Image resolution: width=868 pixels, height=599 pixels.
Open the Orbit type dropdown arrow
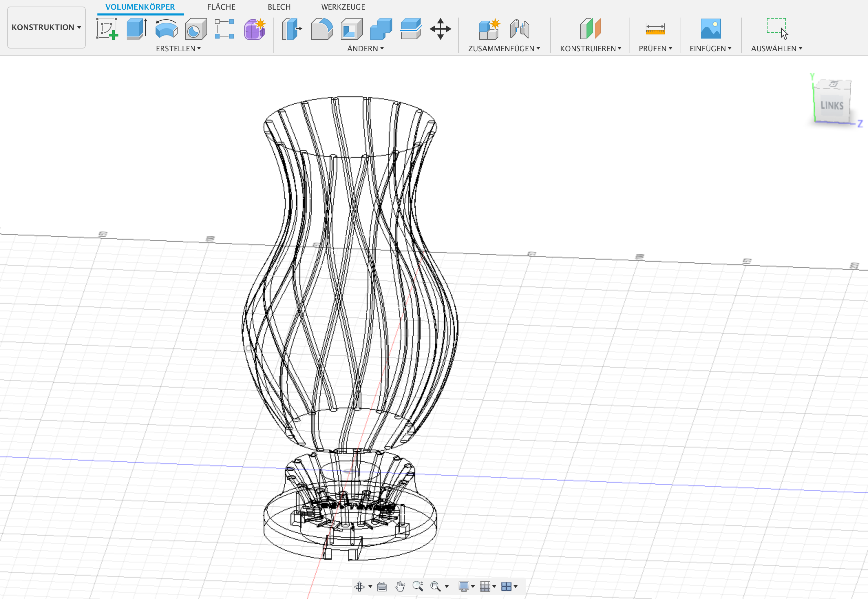370,587
